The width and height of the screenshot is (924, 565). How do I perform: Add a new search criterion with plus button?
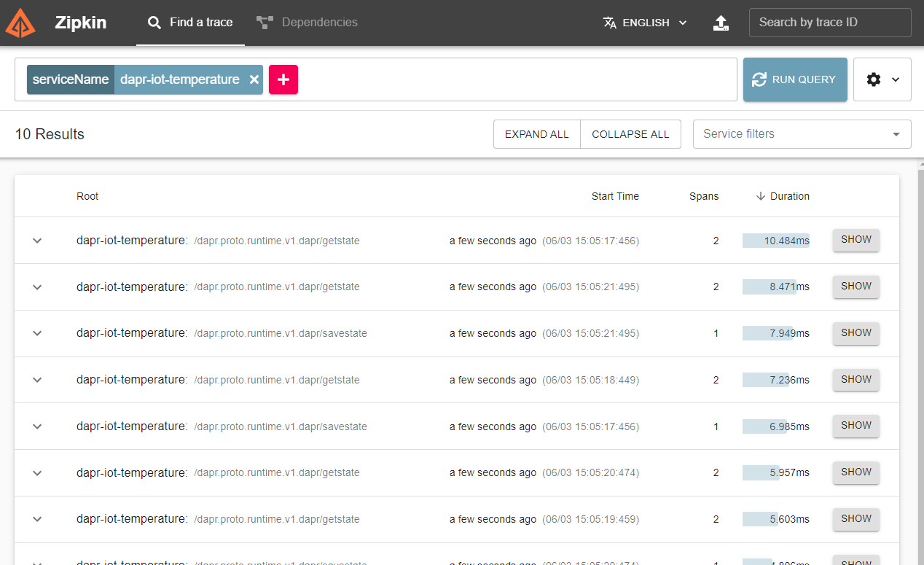(283, 79)
